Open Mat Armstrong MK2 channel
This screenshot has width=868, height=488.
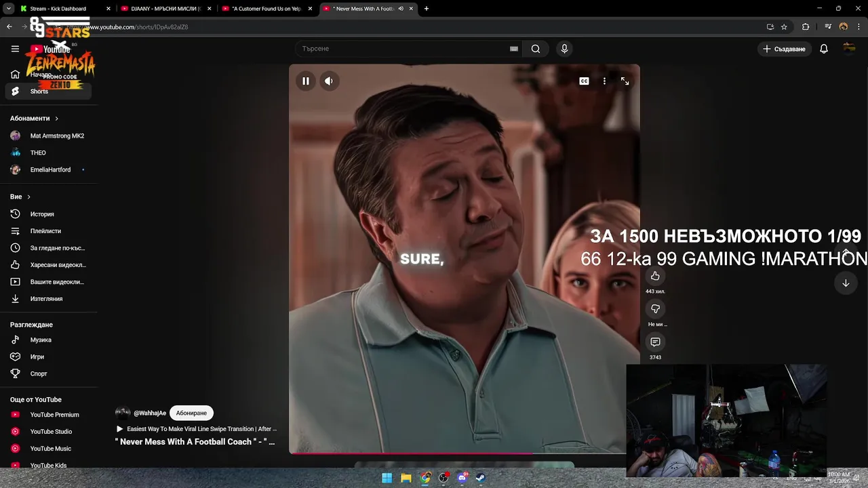coord(49,136)
